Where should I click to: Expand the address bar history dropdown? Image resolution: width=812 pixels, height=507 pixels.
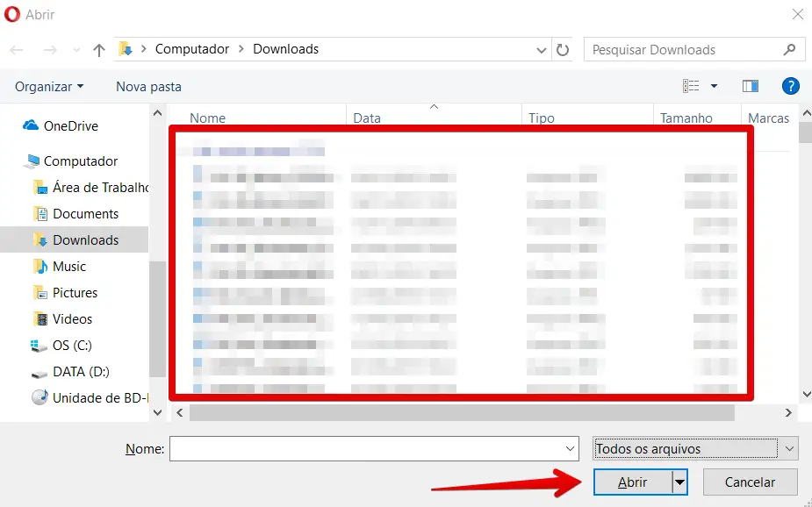[x=542, y=50]
